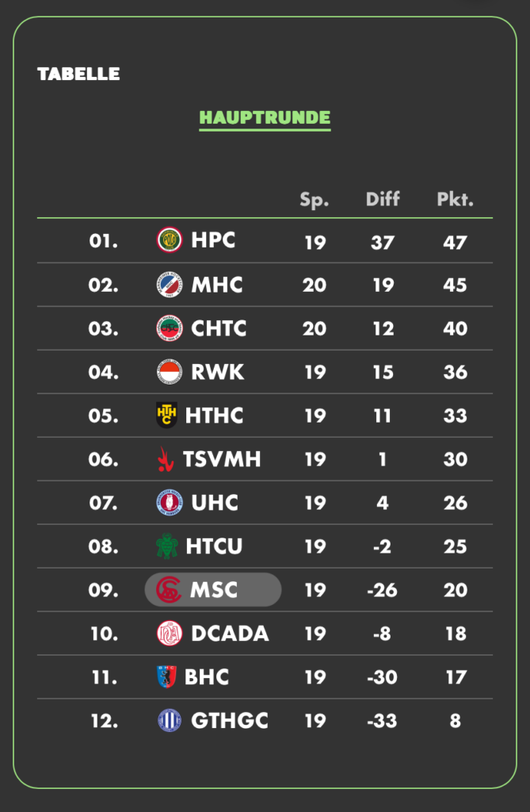Click the MSC red logo

[169, 590]
